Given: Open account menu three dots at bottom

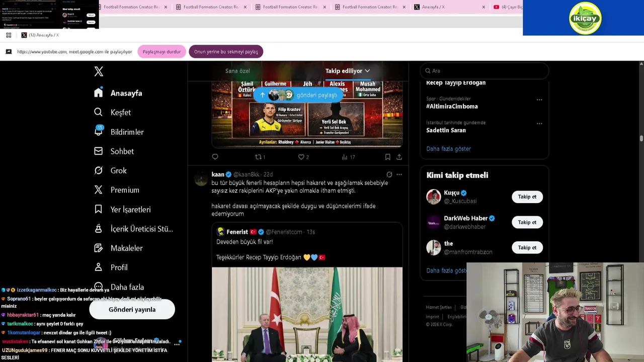Looking at the screenshot, I should coord(177,344).
